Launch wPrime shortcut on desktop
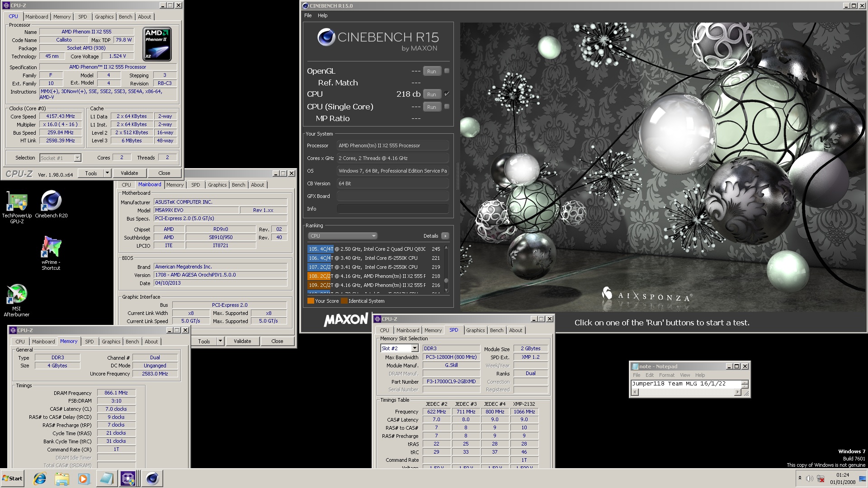This screenshot has width=868, height=488. (x=51, y=253)
